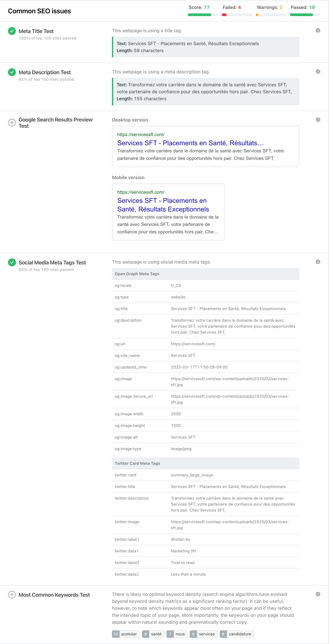This screenshot has width=329, height=644.
Task: Click the 'postuler' keyword tag
Action: point(126,634)
